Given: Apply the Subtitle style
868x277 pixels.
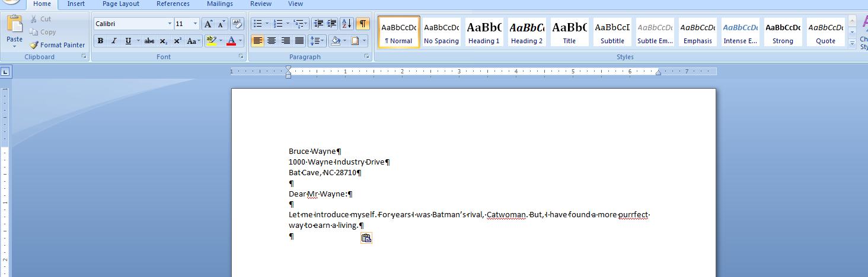Looking at the screenshot, I should click(612, 32).
